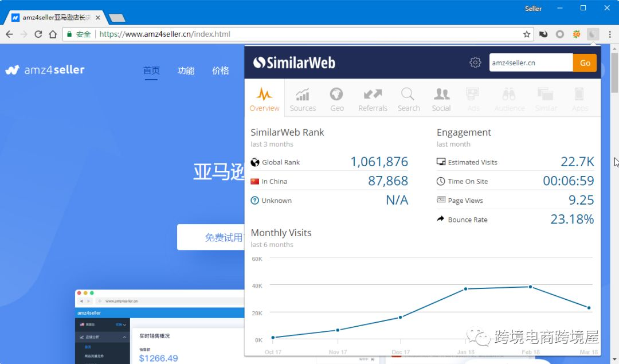Viewport: 619px width, 364px height.
Task: Click the grey circle extension icon
Action: coord(560,34)
